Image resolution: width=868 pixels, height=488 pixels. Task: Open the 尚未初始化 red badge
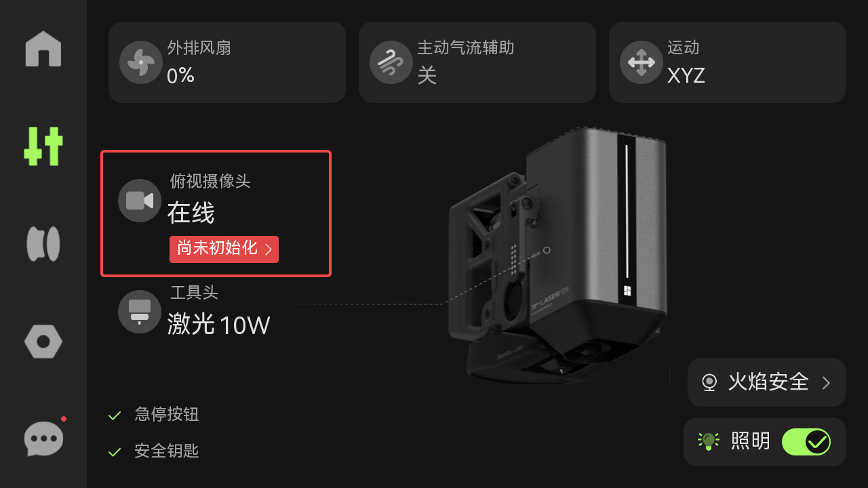224,249
